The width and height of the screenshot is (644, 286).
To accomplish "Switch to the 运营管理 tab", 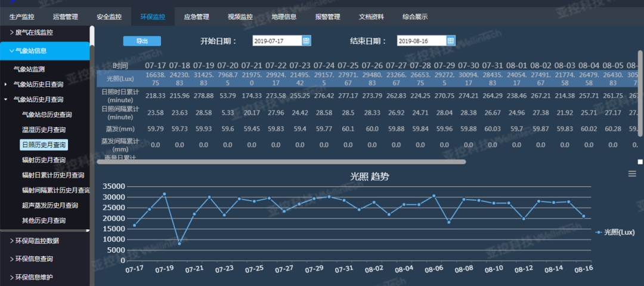I will point(66,17).
